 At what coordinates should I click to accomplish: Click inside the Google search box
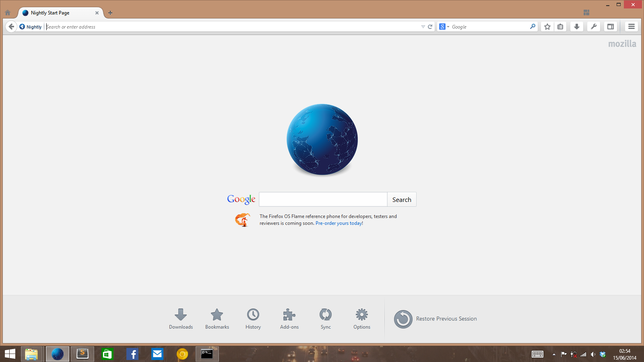pyautogui.click(x=322, y=199)
